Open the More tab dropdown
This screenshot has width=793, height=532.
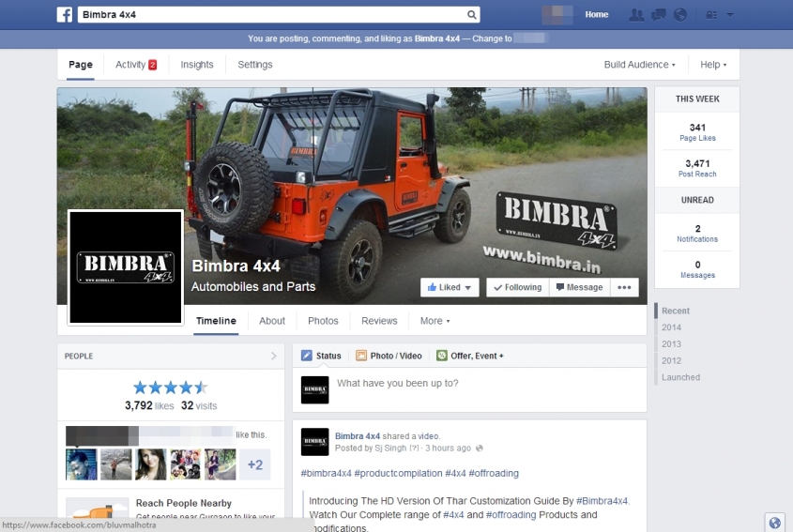click(435, 321)
